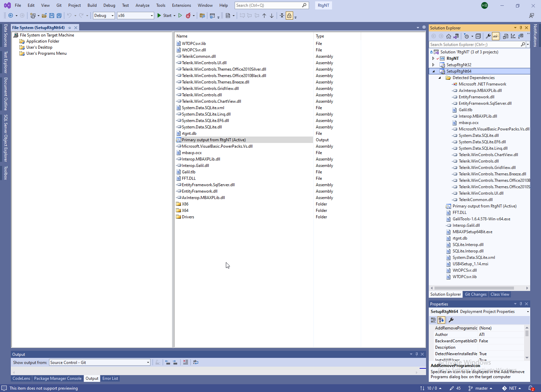
Task: Open the Data Sources side panel
Action: (x=6, y=35)
